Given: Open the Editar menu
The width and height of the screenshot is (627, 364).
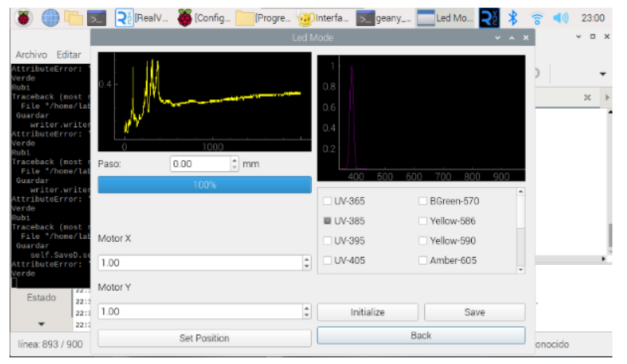Looking at the screenshot, I should click(69, 55).
